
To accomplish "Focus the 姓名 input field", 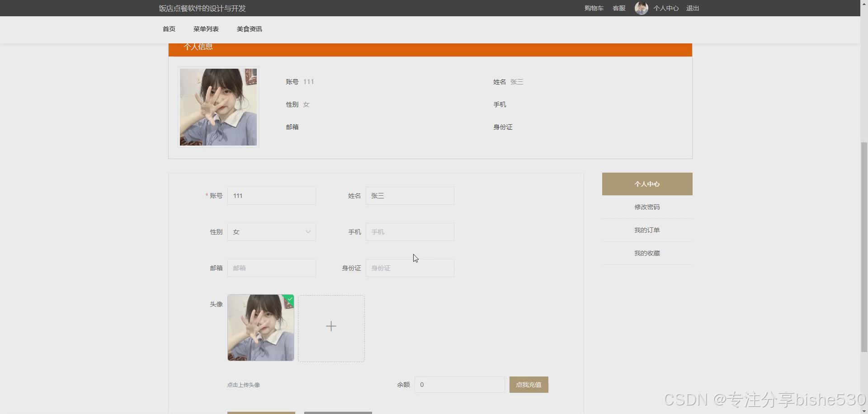I will [410, 196].
